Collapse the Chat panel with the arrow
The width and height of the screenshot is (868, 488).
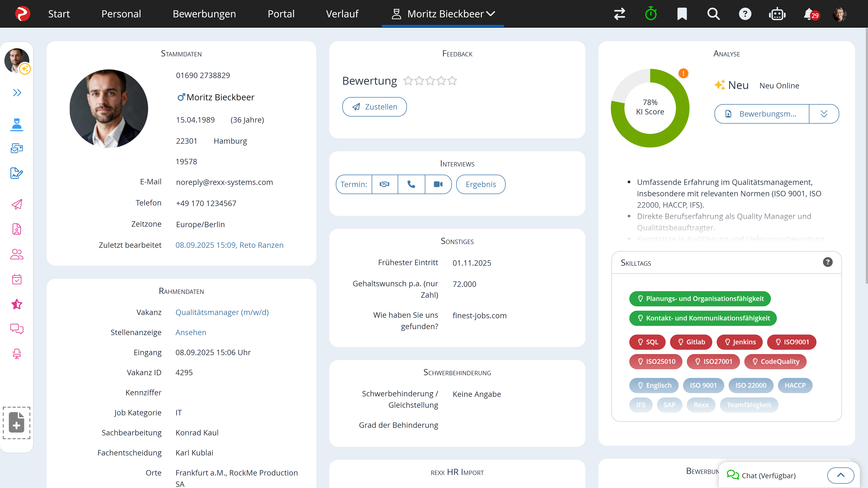point(840,475)
